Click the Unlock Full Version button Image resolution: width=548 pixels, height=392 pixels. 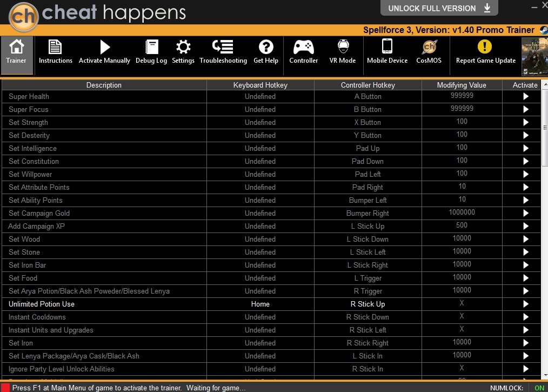[x=439, y=8]
